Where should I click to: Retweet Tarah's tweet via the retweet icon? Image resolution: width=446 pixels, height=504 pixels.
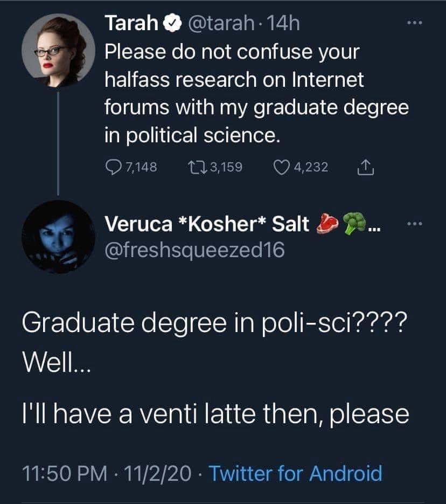(198, 168)
